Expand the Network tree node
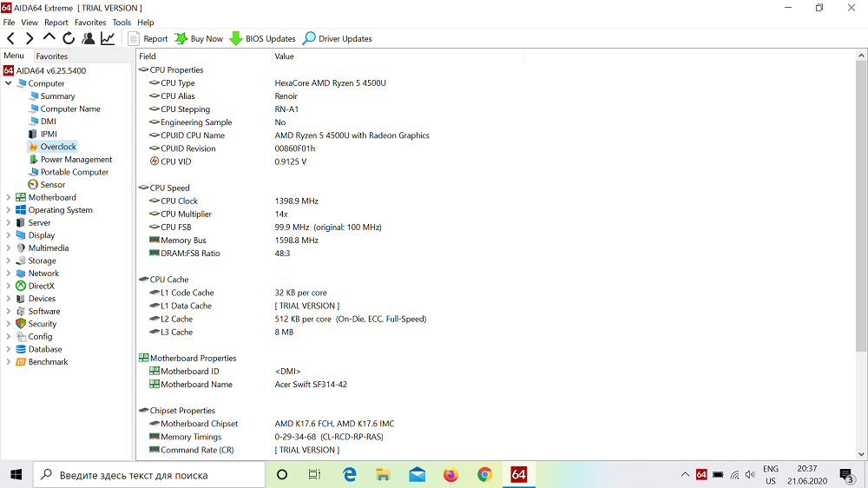The height and width of the screenshot is (488, 868). (x=9, y=273)
